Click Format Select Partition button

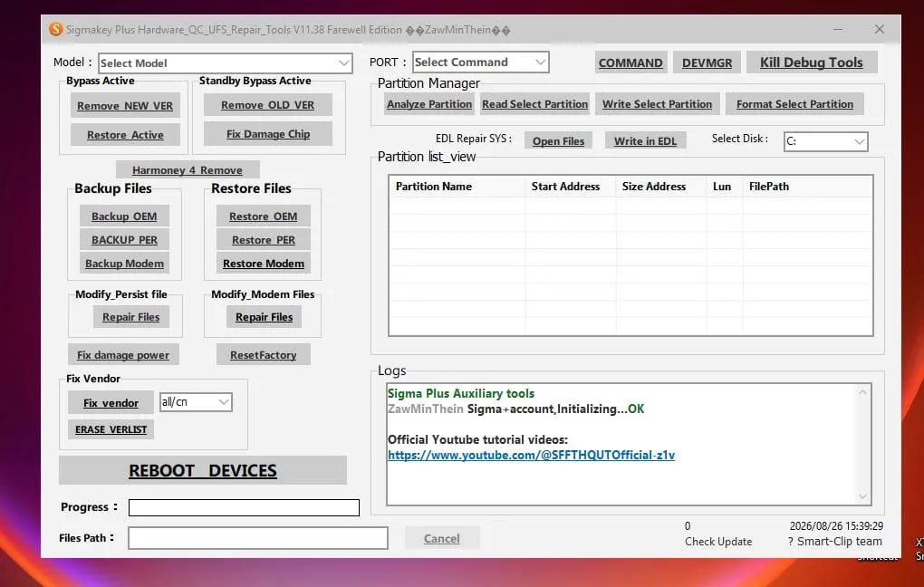[x=794, y=104]
